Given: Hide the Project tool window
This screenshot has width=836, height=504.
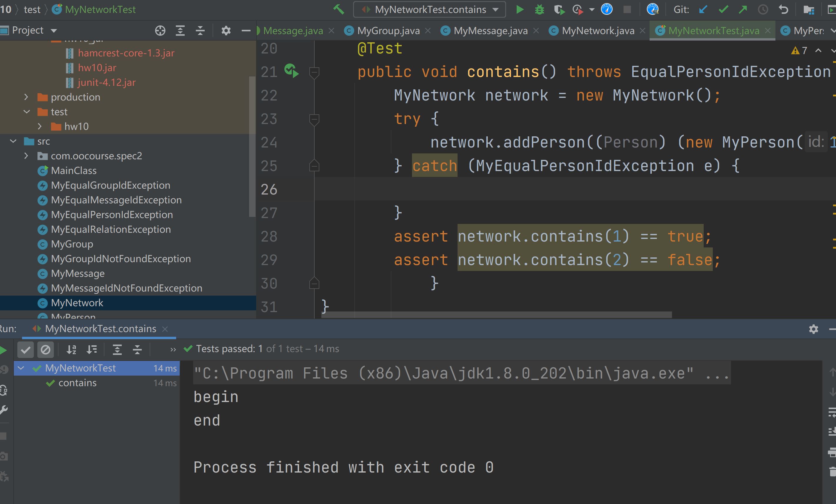Looking at the screenshot, I should tap(246, 31).
